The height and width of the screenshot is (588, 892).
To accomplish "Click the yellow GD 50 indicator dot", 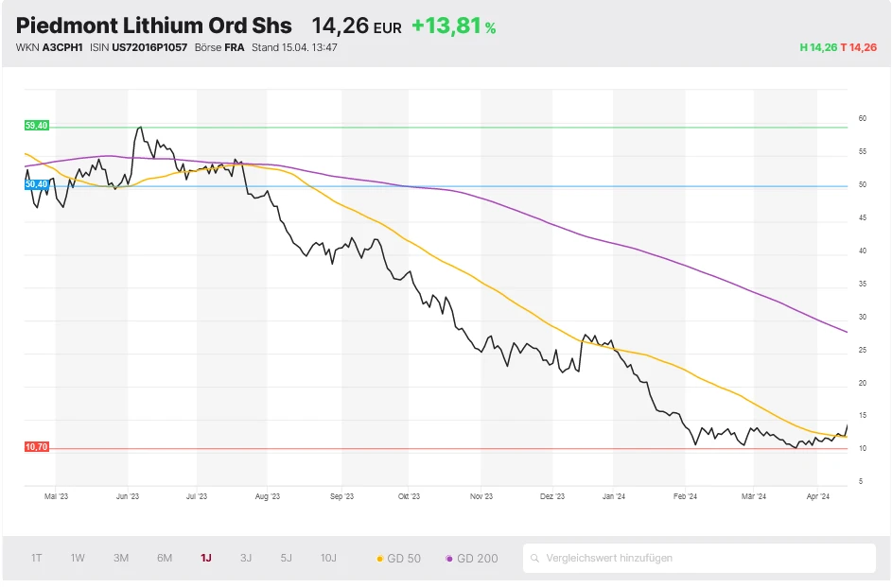I will (381, 559).
